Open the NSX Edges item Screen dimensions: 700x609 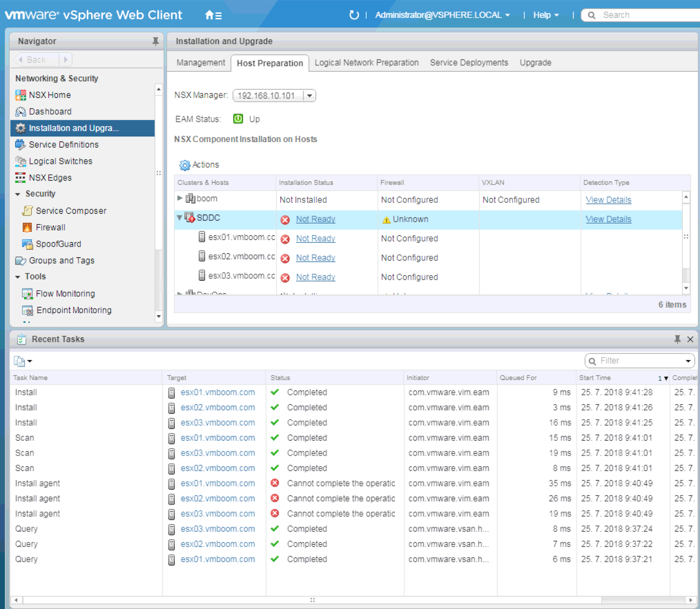[50, 177]
